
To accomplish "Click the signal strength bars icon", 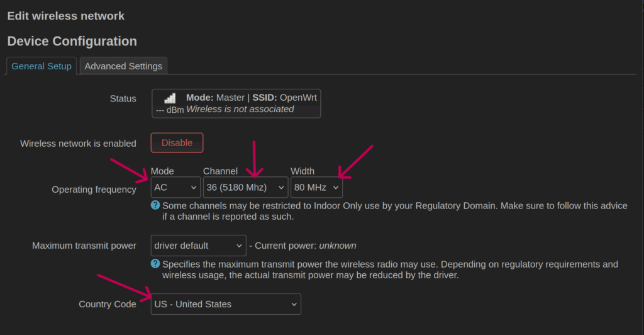I will click(170, 98).
